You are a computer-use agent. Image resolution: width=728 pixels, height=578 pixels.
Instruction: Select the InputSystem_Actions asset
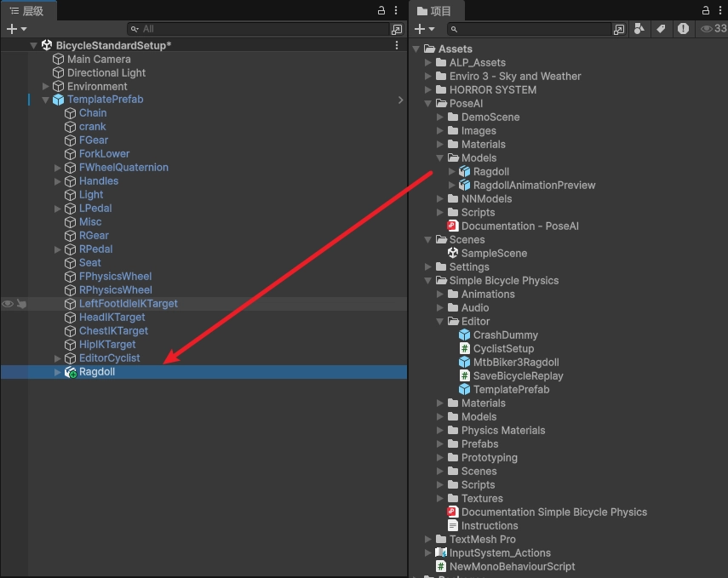[x=493, y=553]
